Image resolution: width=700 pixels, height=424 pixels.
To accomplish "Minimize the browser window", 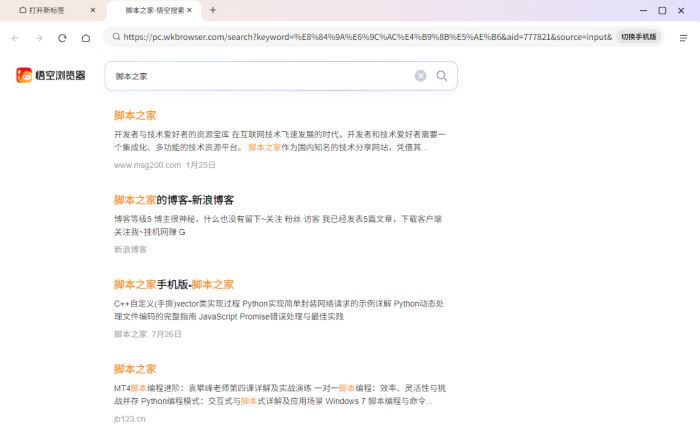I will tap(643, 10).
